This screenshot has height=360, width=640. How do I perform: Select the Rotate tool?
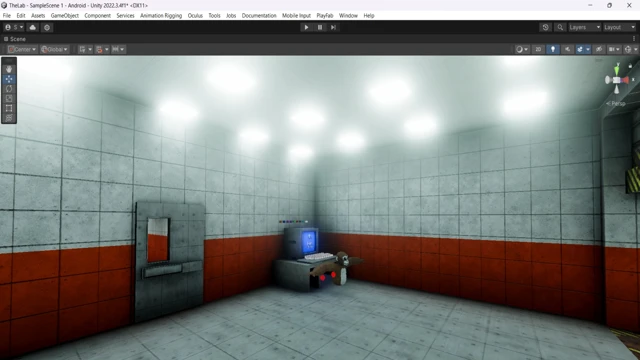[x=9, y=89]
